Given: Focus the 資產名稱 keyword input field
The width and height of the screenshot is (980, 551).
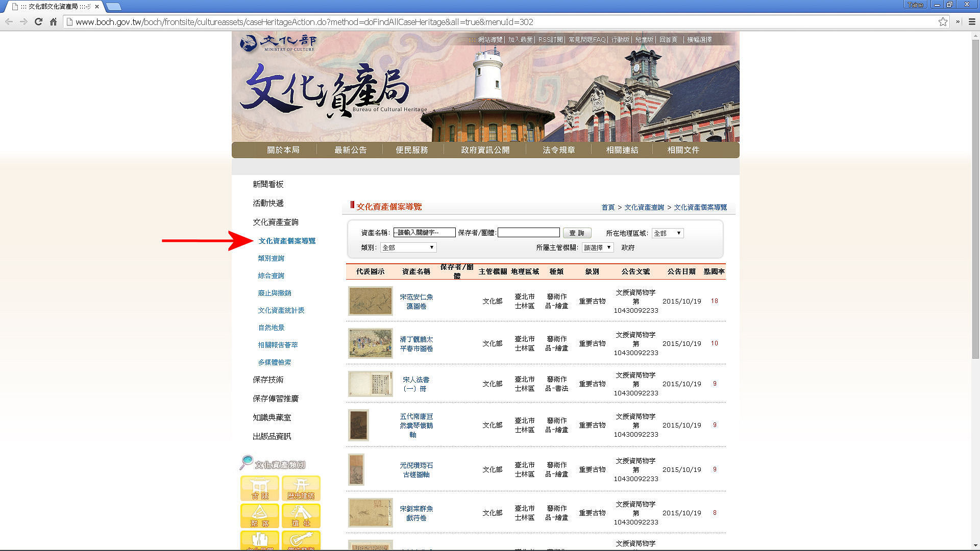Looking at the screenshot, I should coord(424,233).
